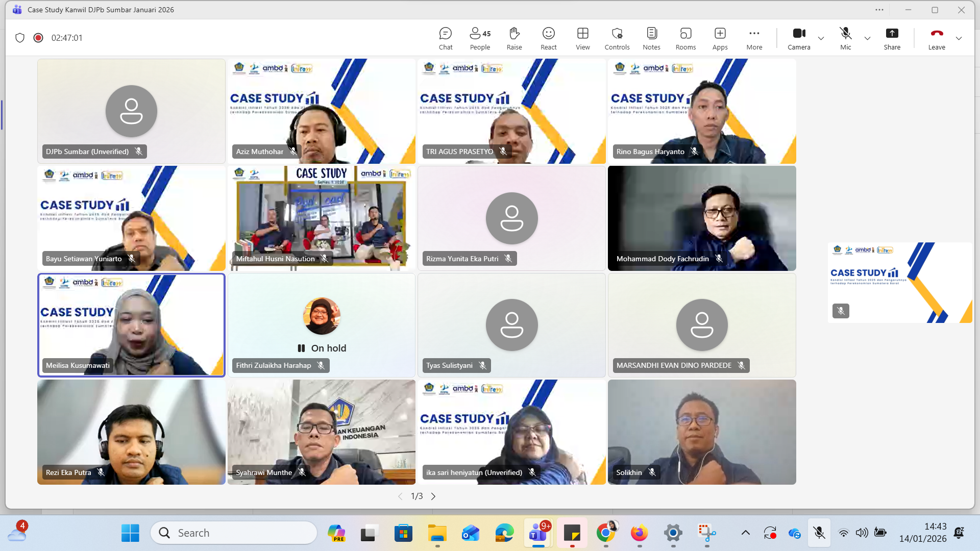Open the React emoji menu

548,38
